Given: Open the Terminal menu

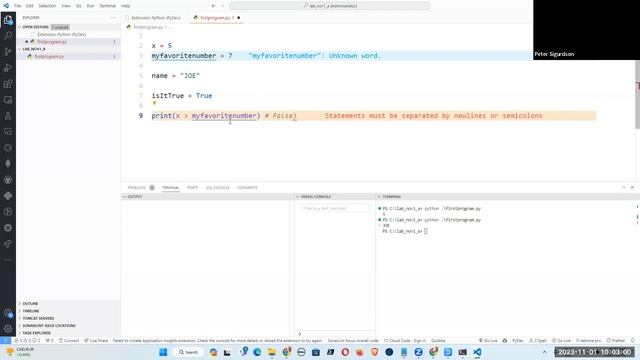Looking at the screenshot, I should click(x=107, y=6).
